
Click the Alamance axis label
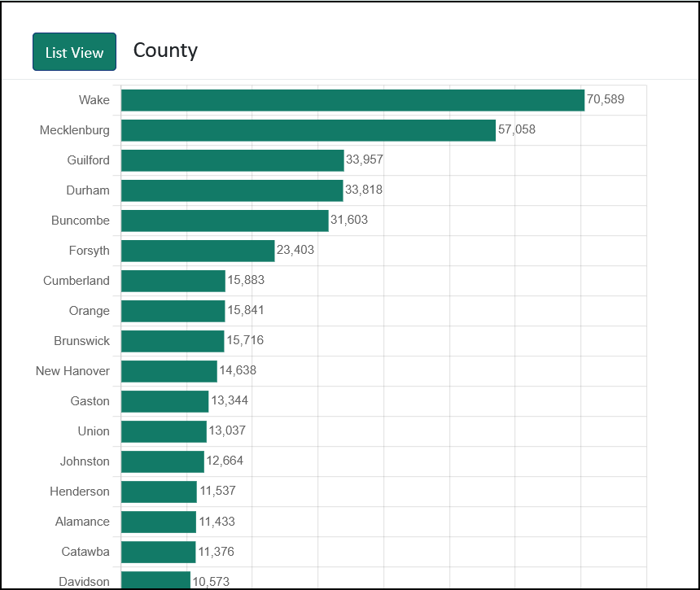[82, 522]
